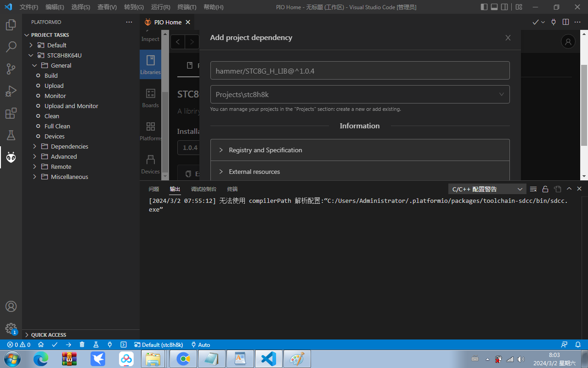Collapse the STC8H8K64U tree node
Screen dimensions: 588x368
(x=31, y=55)
